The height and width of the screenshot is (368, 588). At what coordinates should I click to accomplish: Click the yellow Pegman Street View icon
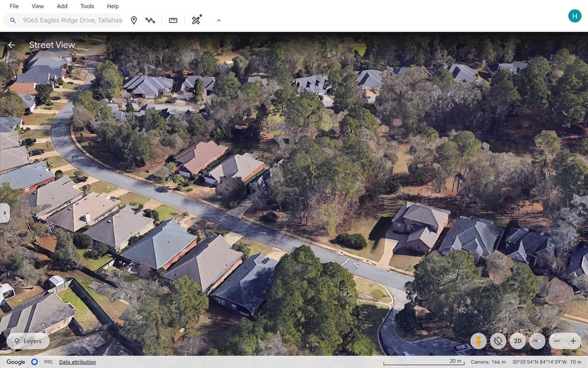pos(478,341)
